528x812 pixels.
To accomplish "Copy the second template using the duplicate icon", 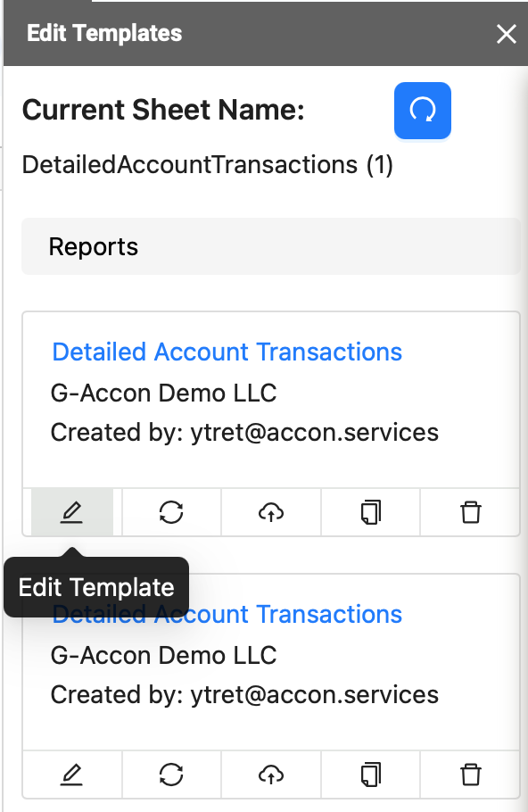I will pos(371,775).
